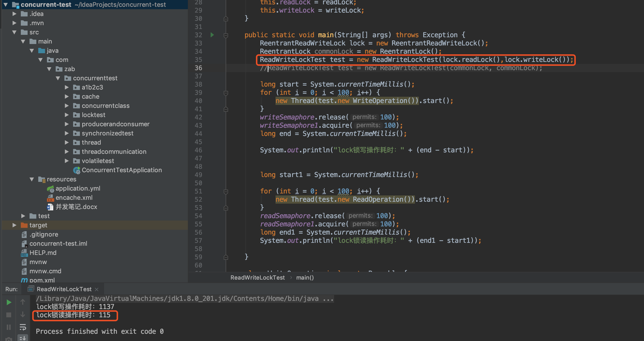Open ConcurrentTestApplication class in project tree

tap(122, 170)
